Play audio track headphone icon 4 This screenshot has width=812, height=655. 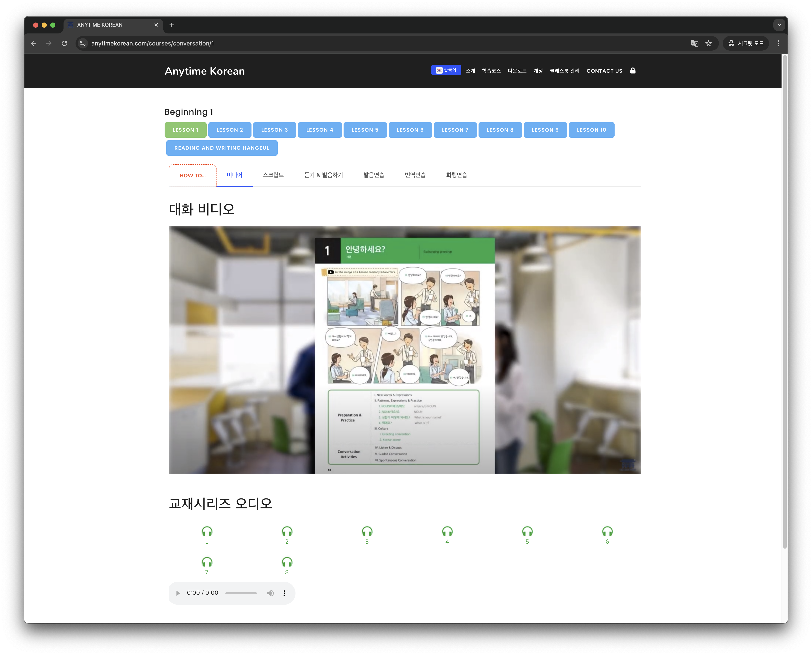(x=447, y=532)
